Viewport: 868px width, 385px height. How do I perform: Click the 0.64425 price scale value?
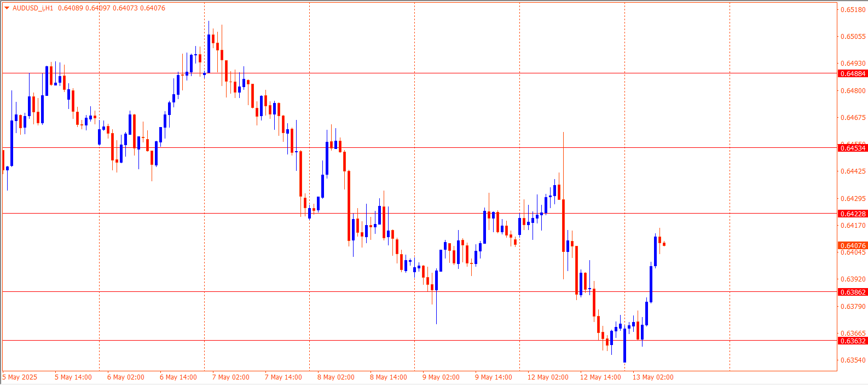853,171
